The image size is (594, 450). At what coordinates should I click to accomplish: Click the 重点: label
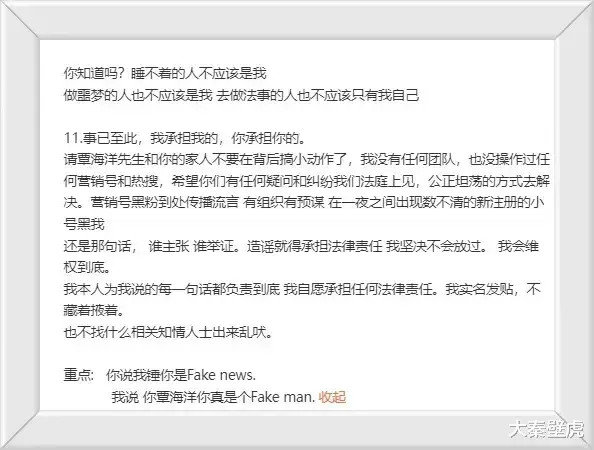(x=78, y=375)
